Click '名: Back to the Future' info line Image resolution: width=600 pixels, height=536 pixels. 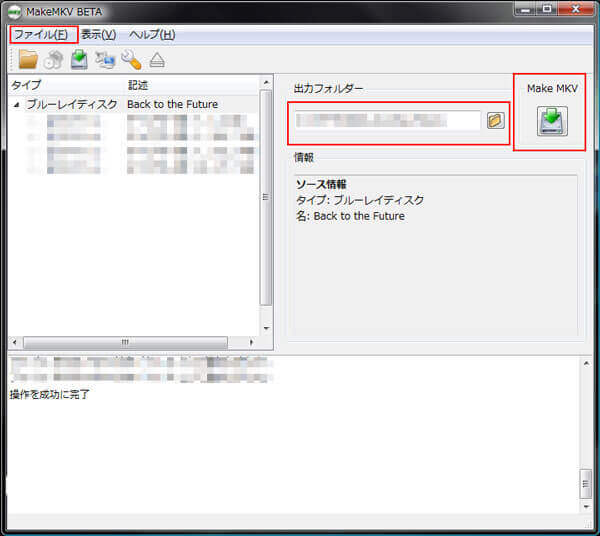point(350,216)
